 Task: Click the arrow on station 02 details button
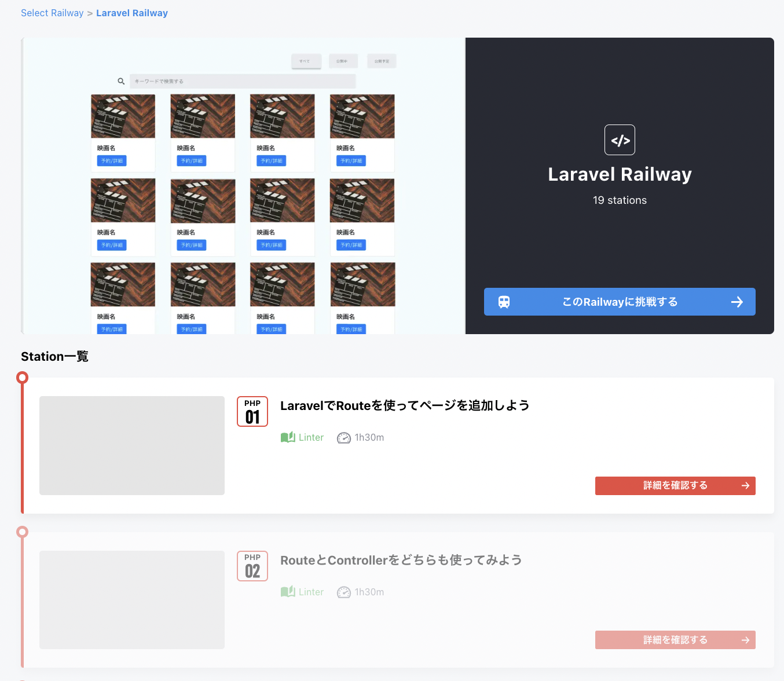tap(745, 640)
